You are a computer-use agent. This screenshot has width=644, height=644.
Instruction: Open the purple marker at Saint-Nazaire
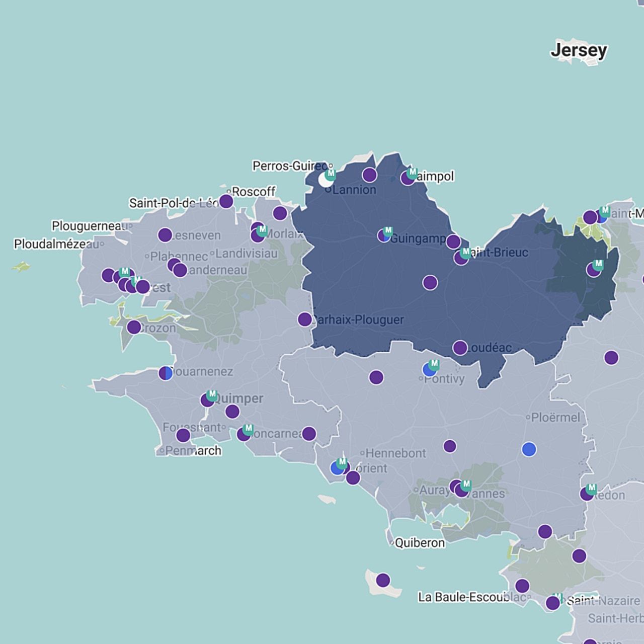[552, 603]
